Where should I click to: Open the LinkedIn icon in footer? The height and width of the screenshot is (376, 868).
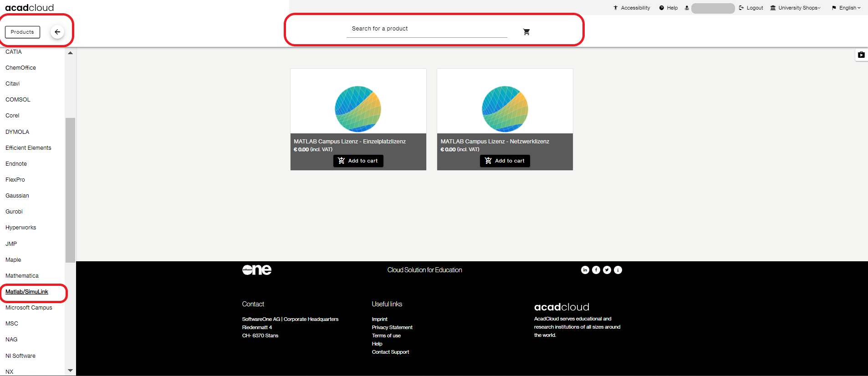coord(585,270)
